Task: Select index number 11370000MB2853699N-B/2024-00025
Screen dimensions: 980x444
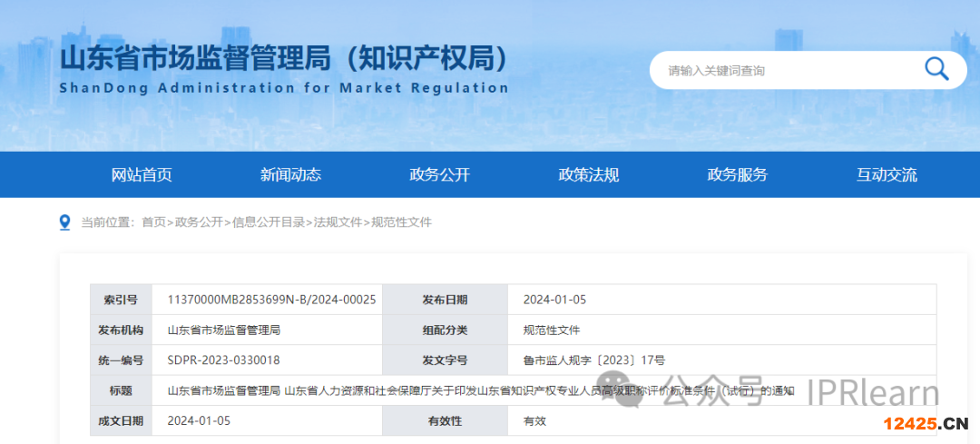Action: [x=272, y=300]
